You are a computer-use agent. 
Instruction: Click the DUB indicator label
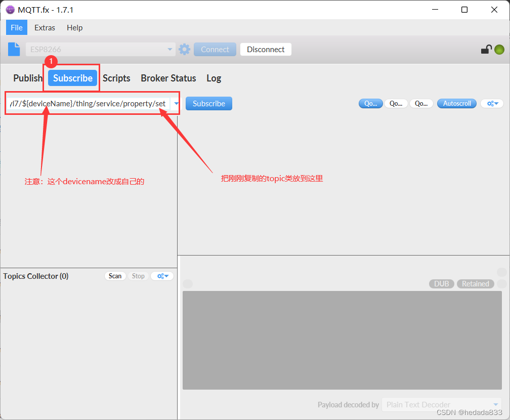(x=441, y=284)
